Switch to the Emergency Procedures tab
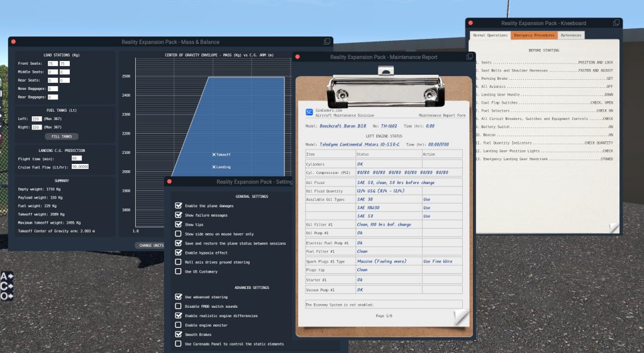Image resolution: width=644 pixels, height=353 pixels. (533, 35)
